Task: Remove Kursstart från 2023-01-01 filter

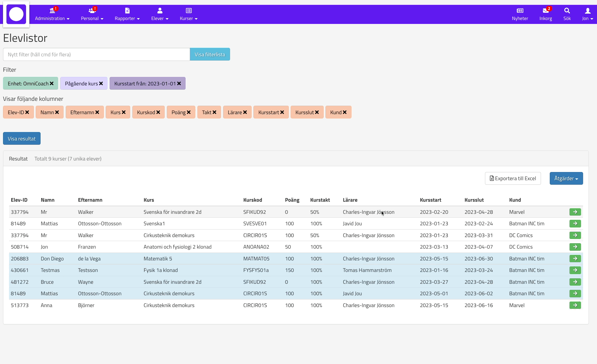Action: pos(179,84)
